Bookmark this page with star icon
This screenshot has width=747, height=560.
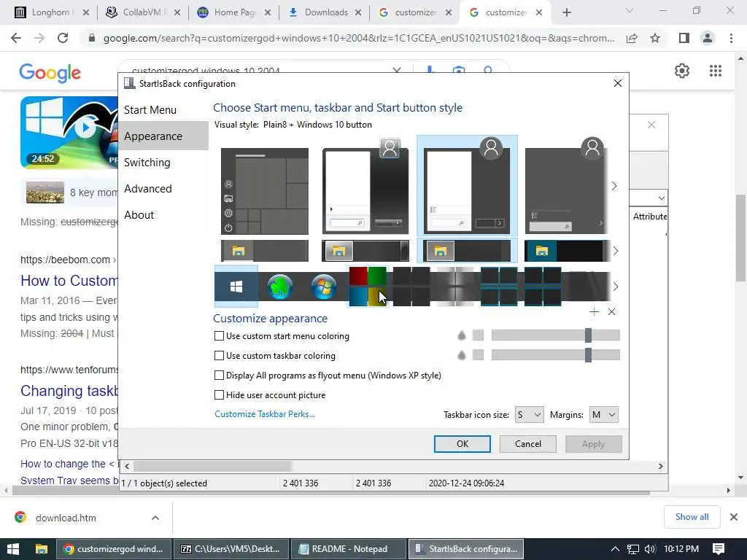pyautogui.click(x=655, y=38)
